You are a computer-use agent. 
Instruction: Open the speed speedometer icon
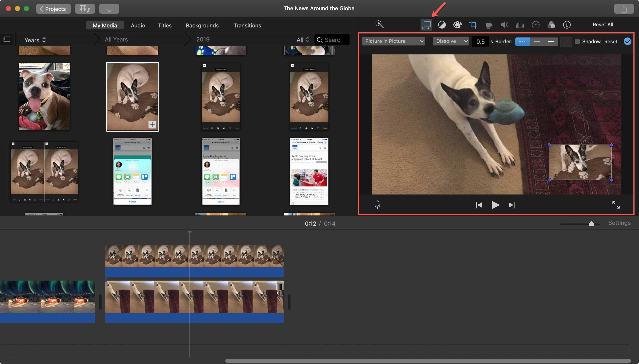click(x=535, y=25)
